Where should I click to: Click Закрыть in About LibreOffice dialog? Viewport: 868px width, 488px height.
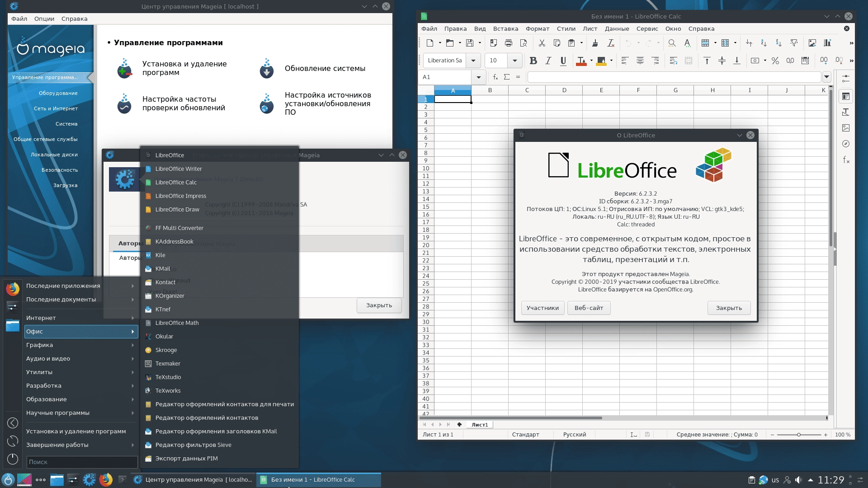[729, 308]
